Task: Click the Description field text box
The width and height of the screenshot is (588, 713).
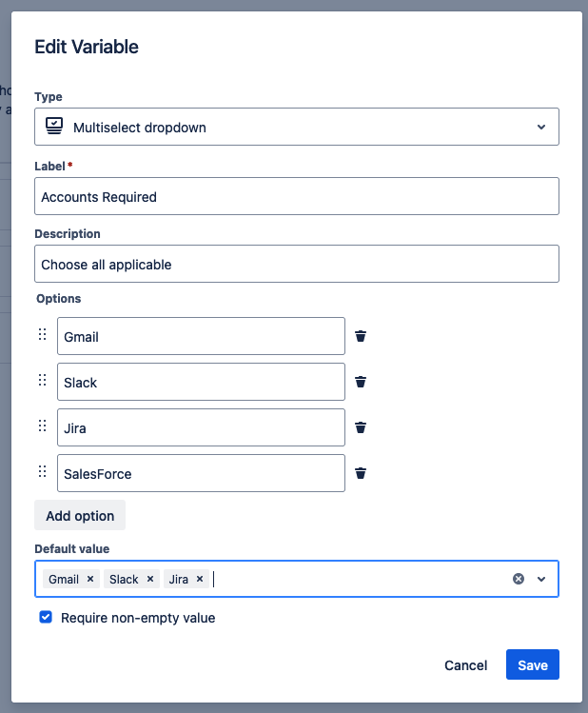Action: click(x=296, y=264)
